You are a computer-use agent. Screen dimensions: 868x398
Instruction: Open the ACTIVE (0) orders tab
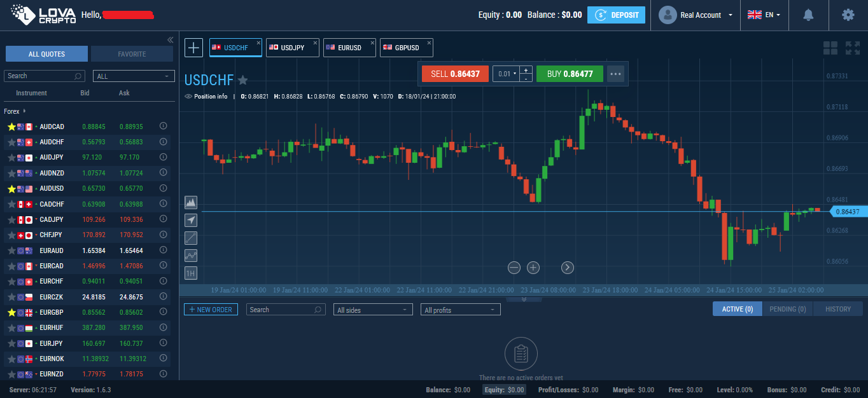(737, 309)
